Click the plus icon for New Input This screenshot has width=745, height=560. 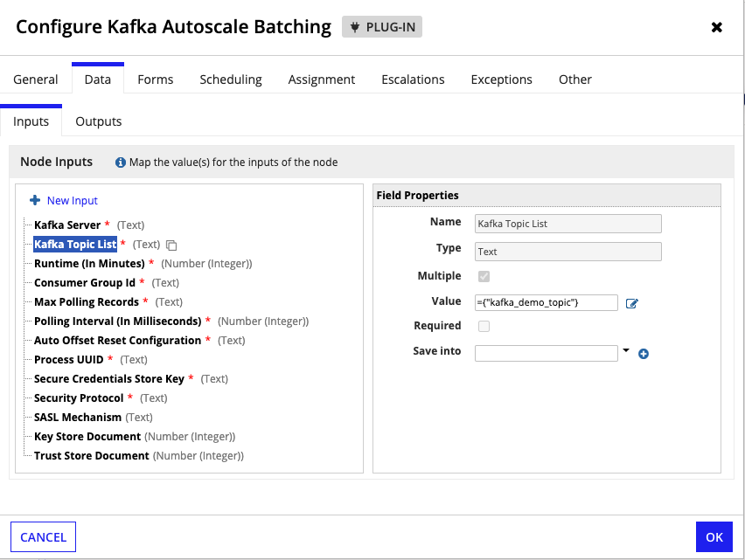pyautogui.click(x=35, y=200)
